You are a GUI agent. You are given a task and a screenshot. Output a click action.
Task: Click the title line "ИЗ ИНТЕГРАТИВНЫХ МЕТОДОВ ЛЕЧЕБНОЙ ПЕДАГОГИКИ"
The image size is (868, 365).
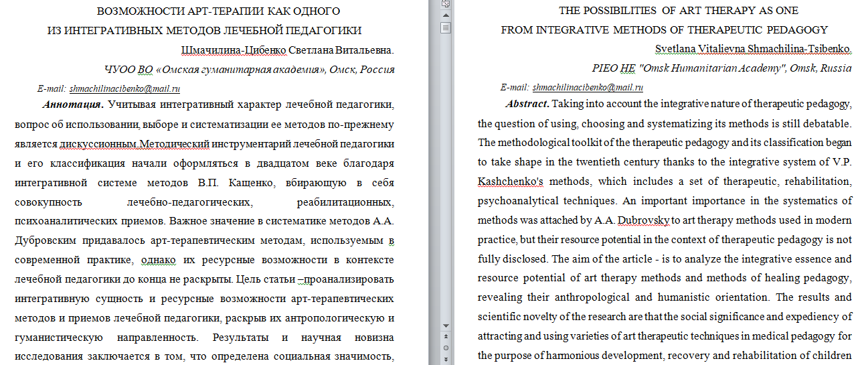pos(205,30)
